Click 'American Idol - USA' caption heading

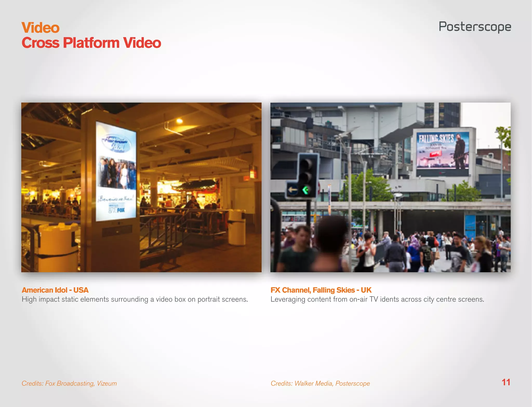pos(55,290)
